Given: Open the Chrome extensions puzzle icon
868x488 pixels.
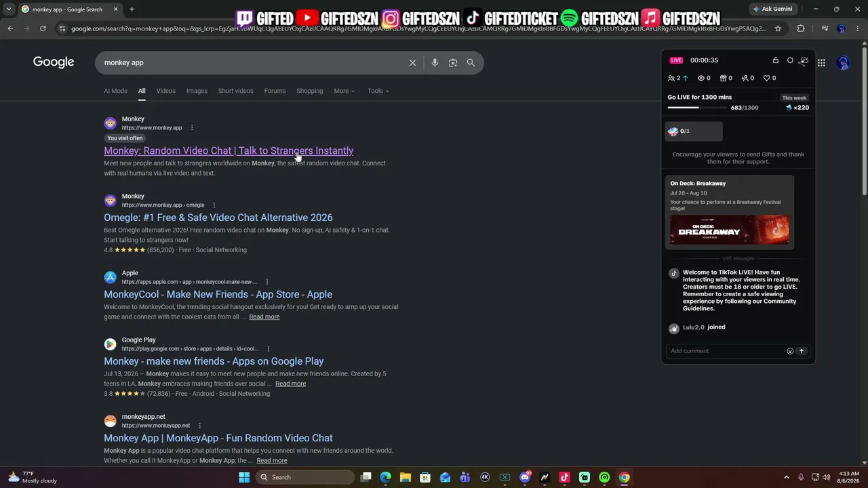Looking at the screenshot, I should pyautogui.click(x=801, y=28).
